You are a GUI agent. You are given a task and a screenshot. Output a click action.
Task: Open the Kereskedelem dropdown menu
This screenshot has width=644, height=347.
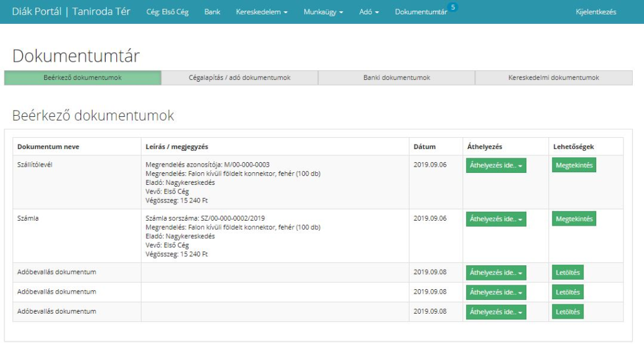(262, 12)
